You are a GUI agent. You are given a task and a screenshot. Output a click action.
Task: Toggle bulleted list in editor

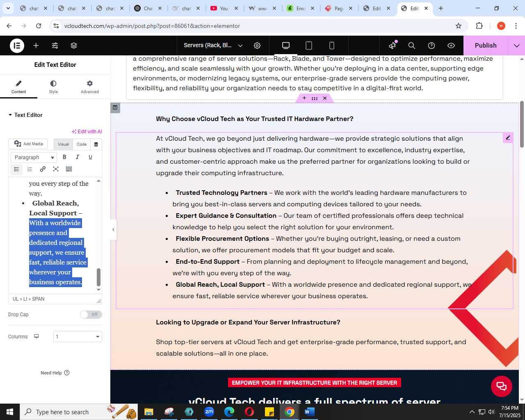[x=16, y=169]
